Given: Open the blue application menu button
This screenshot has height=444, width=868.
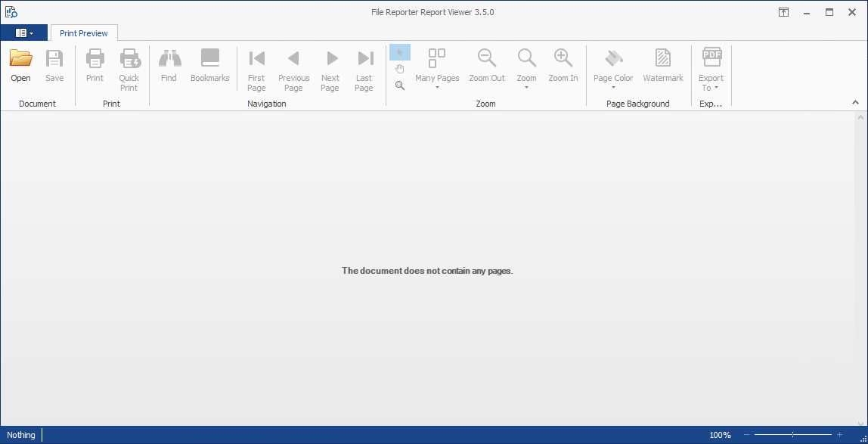Looking at the screenshot, I should point(23,33).
